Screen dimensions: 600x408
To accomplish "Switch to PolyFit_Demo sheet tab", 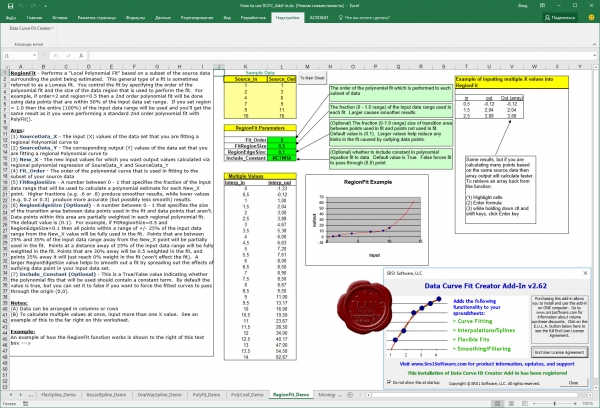I will point(206,395).
